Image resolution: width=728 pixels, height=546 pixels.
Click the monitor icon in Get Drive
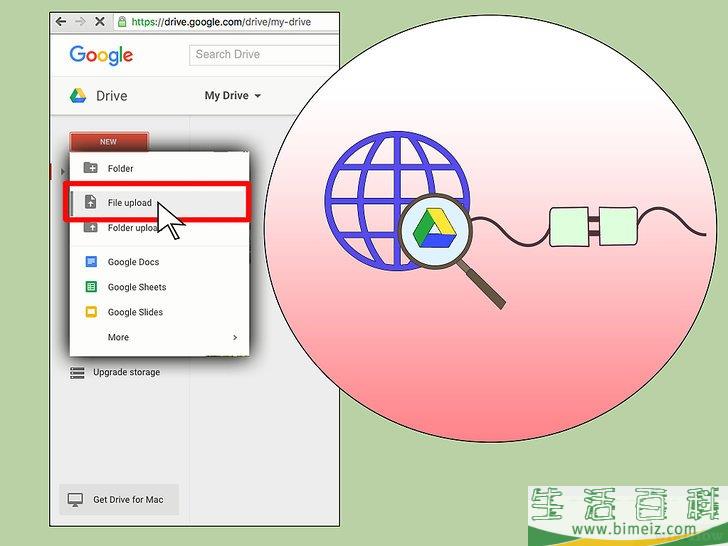click(x=75, y=500)
